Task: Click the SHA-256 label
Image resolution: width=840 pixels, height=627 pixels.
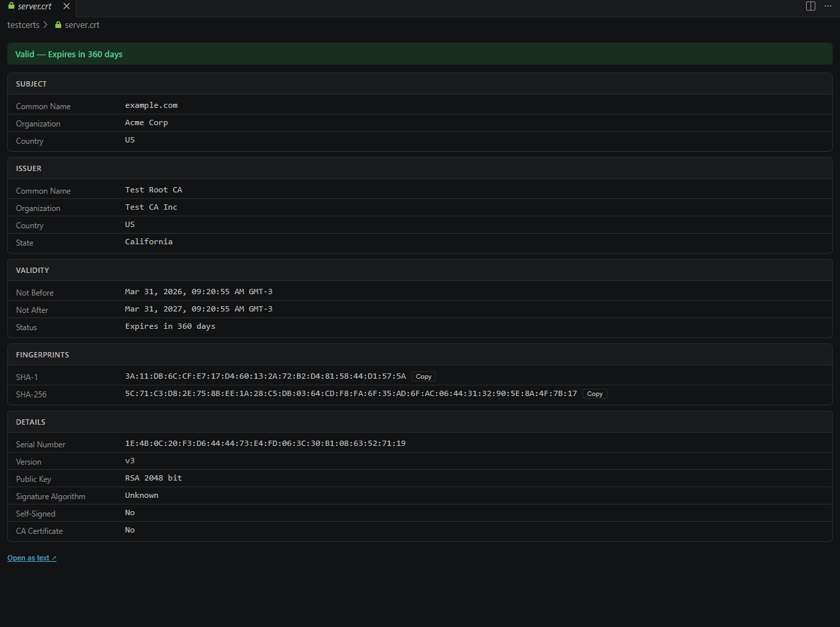Action: (x=31, y=395)
